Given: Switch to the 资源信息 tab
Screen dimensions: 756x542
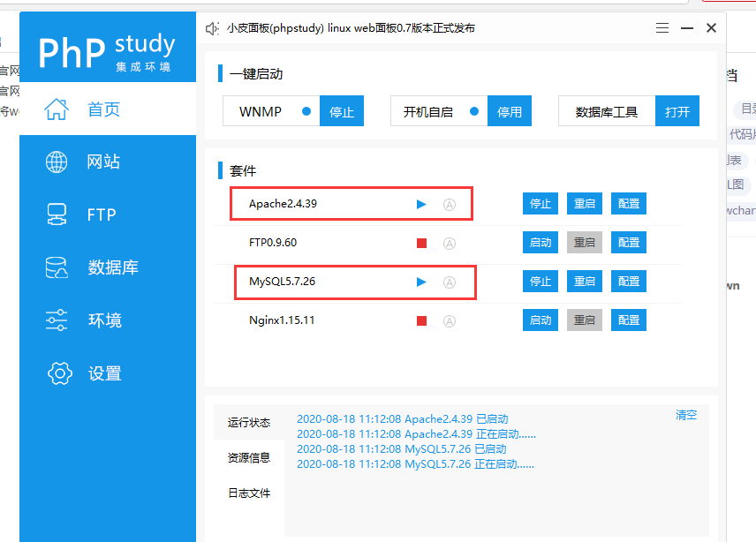Looking at the screenshot, I should coord(249,457).
